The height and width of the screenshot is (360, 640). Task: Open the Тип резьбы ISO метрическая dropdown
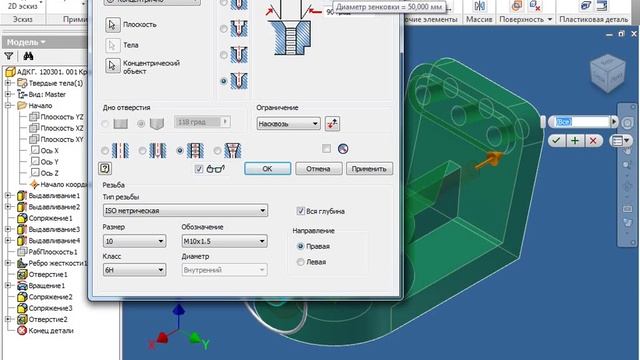(185, 211)
